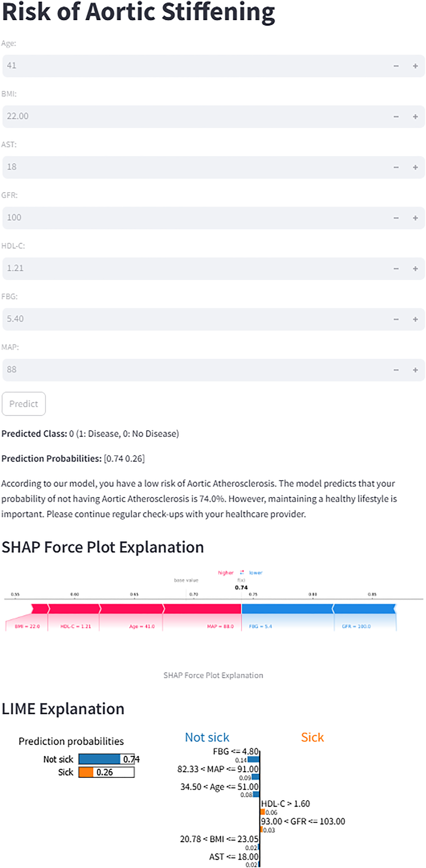Click into the BMI number field
This screenshot has width=426, height=868.
click(x=193, y=117)
